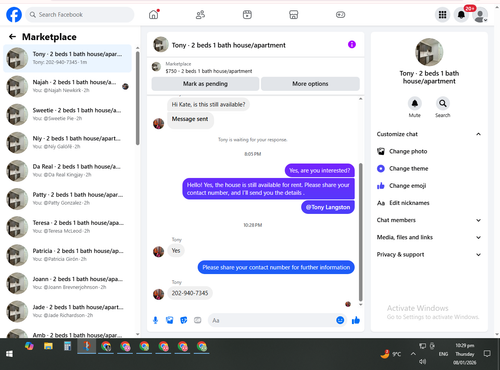Image resolution: width=500 pixels, height=370 pixels.
Task: Click the @Tony Langston mention
Action: tap(328, 207)
